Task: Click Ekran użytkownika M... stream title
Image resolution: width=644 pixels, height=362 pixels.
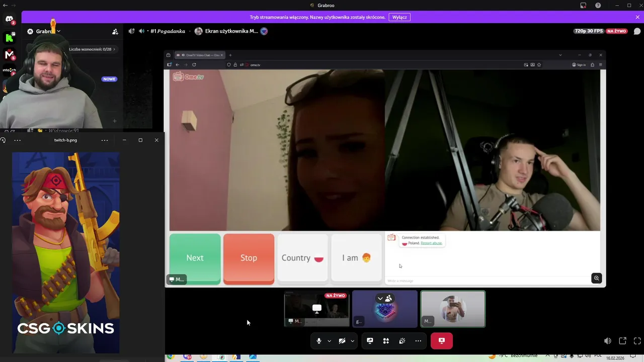Action: [231, 31]
